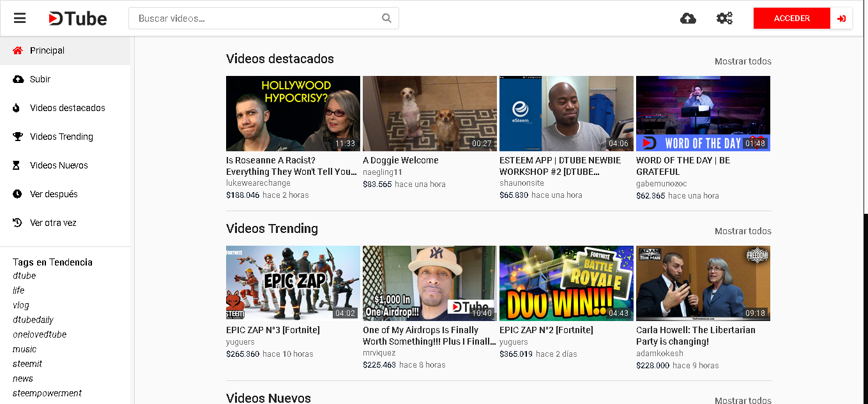Click the title EPIC ZAP N°3 [Fortnite]
This screenshot has height=404, width=868.
pos(273,330)
